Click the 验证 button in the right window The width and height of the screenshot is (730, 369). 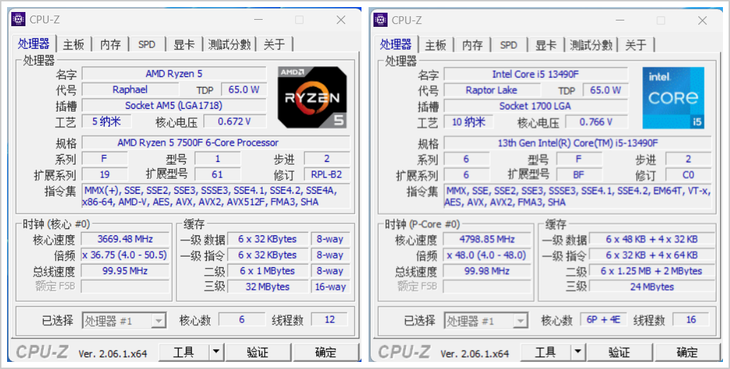tap(620, 352)
